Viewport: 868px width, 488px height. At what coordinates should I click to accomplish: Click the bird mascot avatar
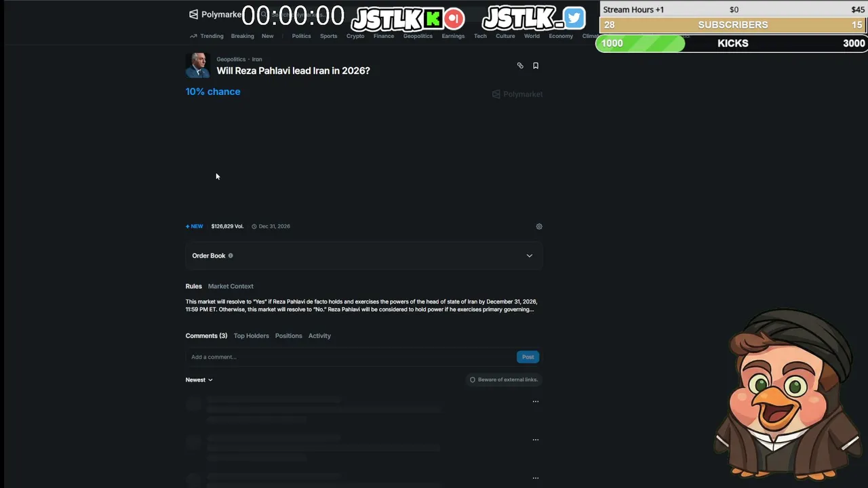pos(788,394)
